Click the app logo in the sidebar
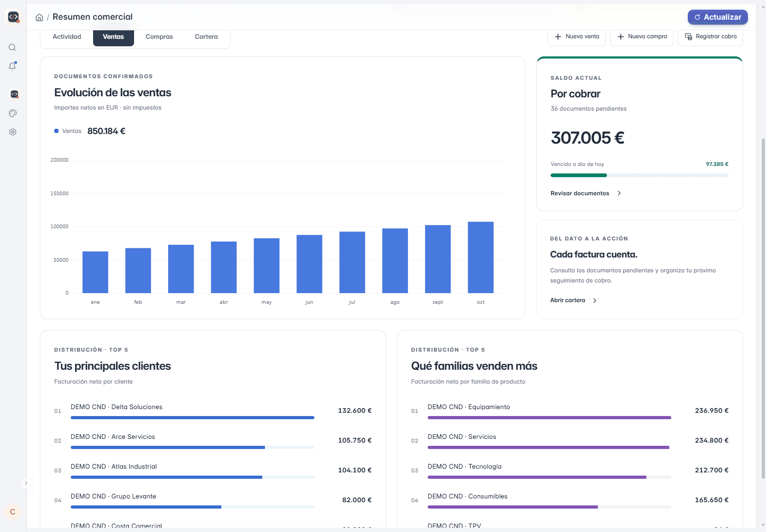Screen dimensions: 766x532 [x=13, y=17]
